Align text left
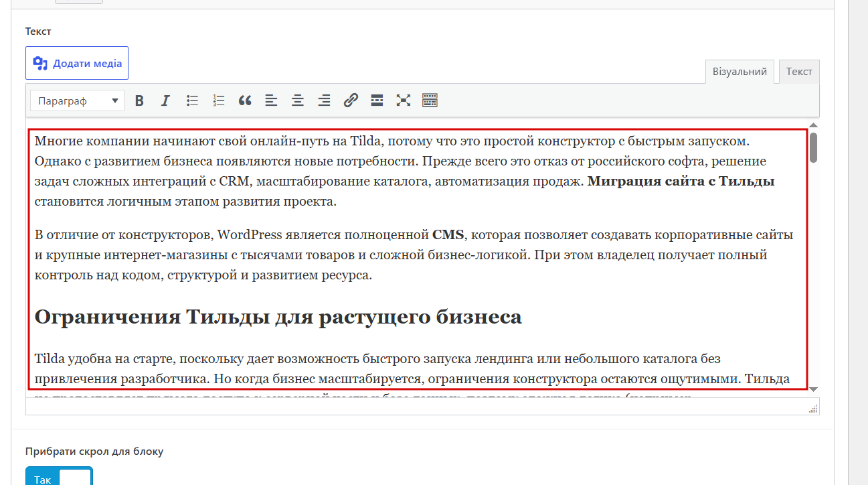 pyautogui.click(x=271, y=100)
